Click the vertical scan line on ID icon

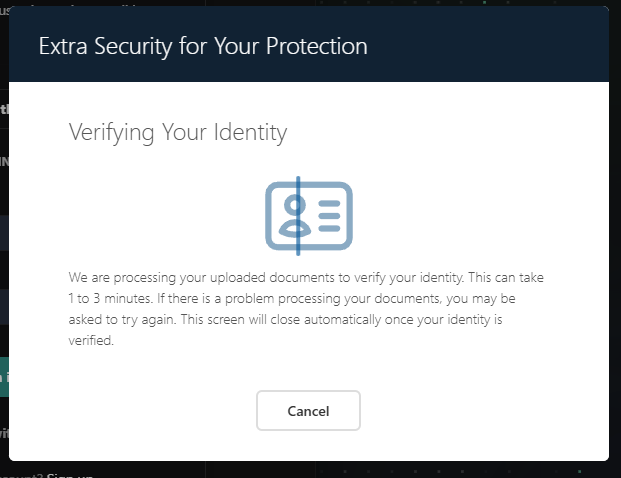click(x=298, y=215)
